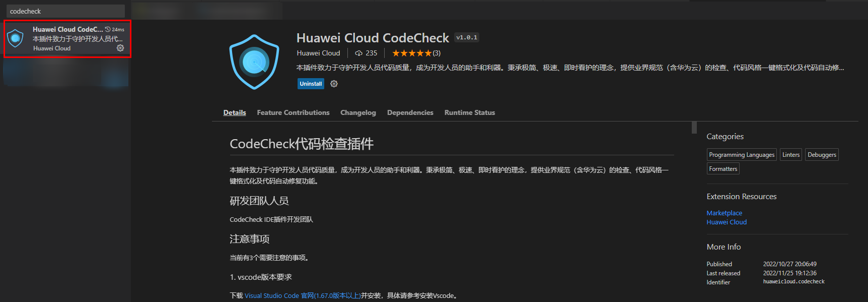Open the manage gear beside Uninstall button

click(x=334, y=84)
